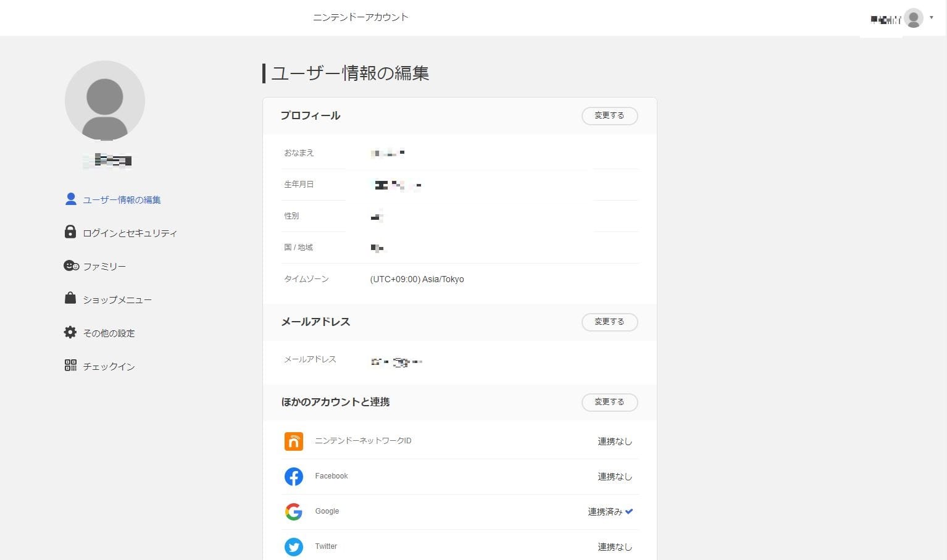Click the small avatar image at top right

(912, 18)
